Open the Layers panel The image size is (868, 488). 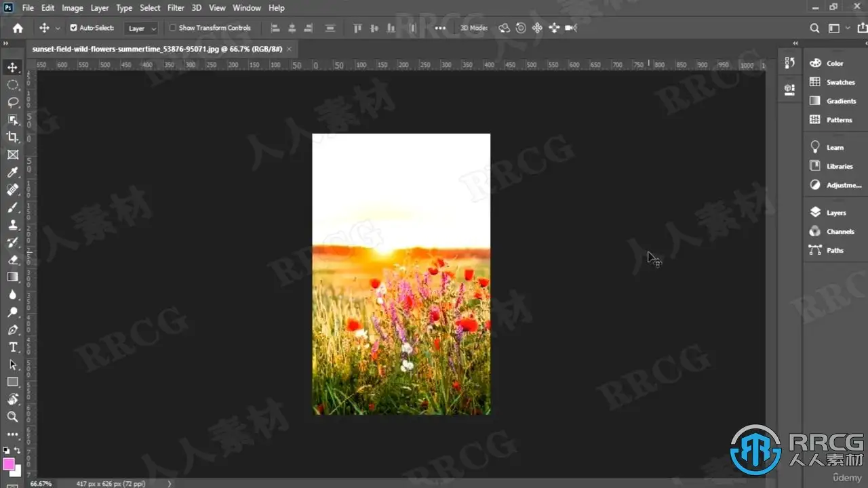(x=828, y=213)
